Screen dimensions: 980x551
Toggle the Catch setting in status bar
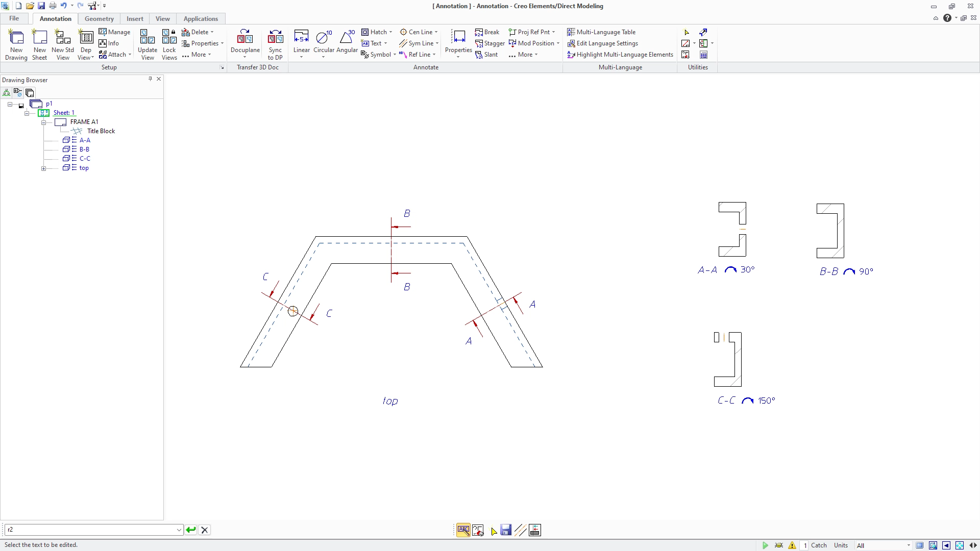coord(819,545)
